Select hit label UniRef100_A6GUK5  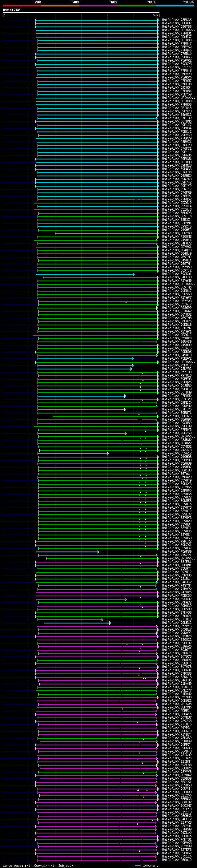[176, 836]
